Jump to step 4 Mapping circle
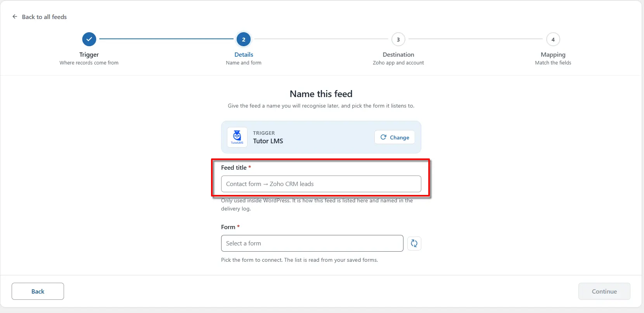 [553, 39]
